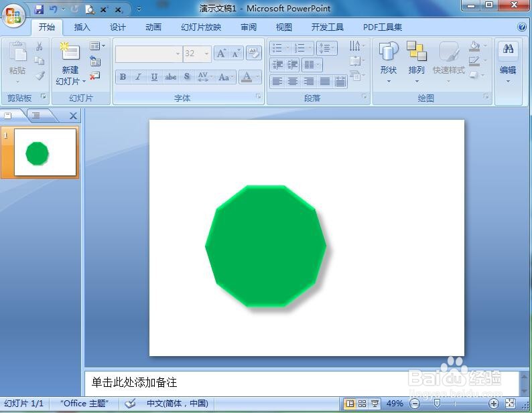Screen dimensions: 532x413
Task: Open the PDF工具集 tab
Action: coord(383,27)
